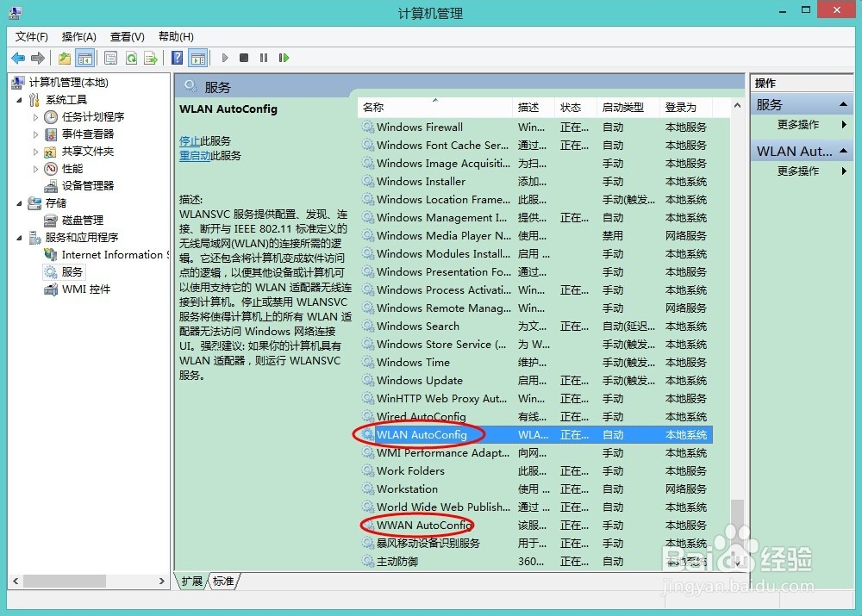Toggle the console tree pane visibility

pyautogui.click(x=86, y=58)
